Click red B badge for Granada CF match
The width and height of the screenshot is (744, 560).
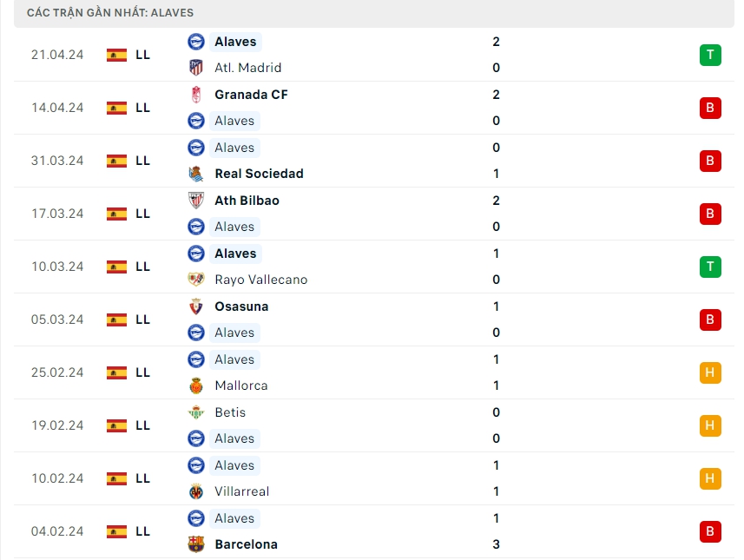[x=710, y=108]
